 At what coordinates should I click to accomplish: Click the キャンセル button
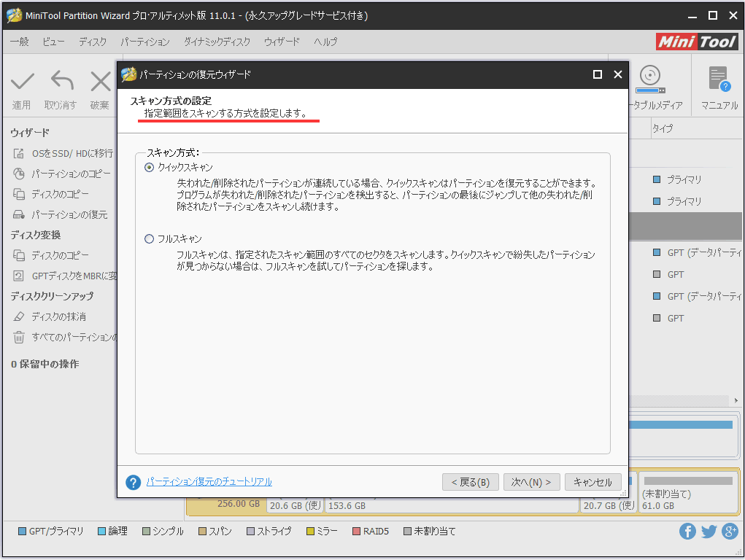click(592, 482)
